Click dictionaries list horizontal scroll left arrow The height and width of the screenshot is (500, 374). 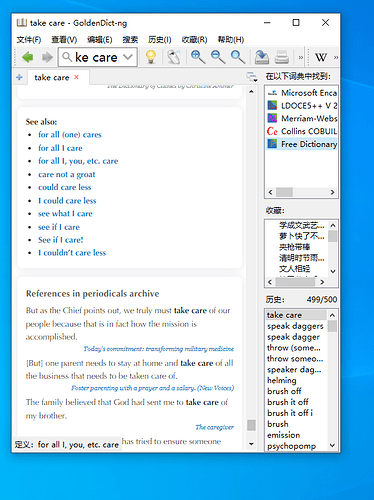pos(270,192)
